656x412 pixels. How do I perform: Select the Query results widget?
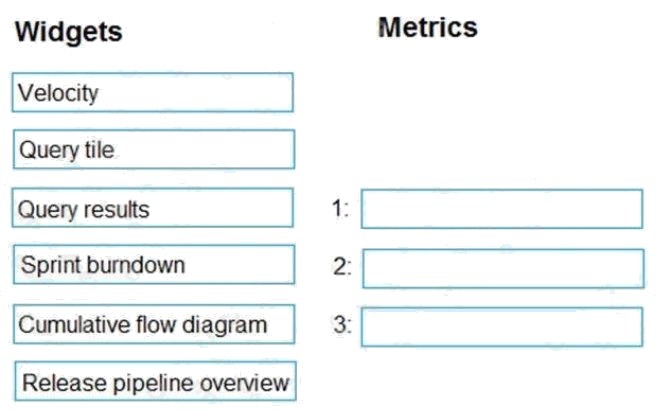coord(153,208)
